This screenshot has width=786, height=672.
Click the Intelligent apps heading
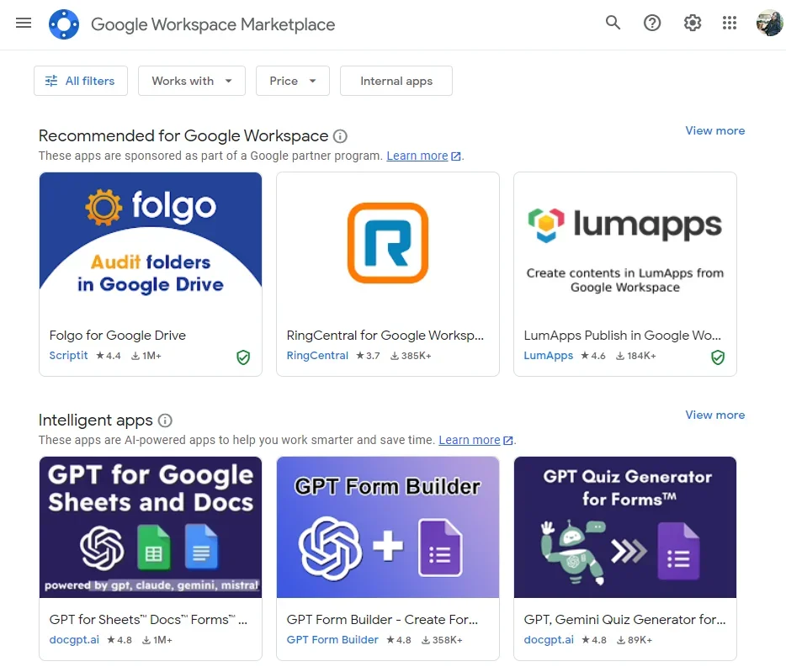pyautogui.click(x=96, y=421)
